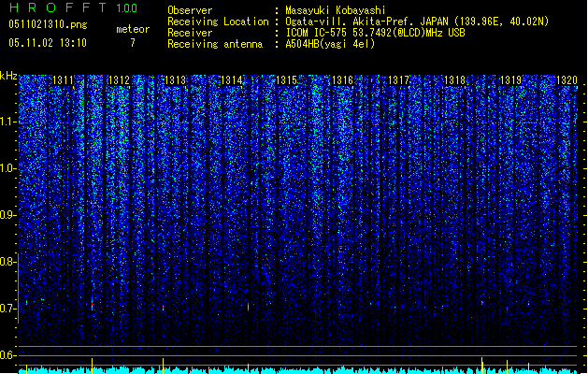Click yellow meteor marker between 1312 and 1313
The image size is (588, 374).
[163, 366]
